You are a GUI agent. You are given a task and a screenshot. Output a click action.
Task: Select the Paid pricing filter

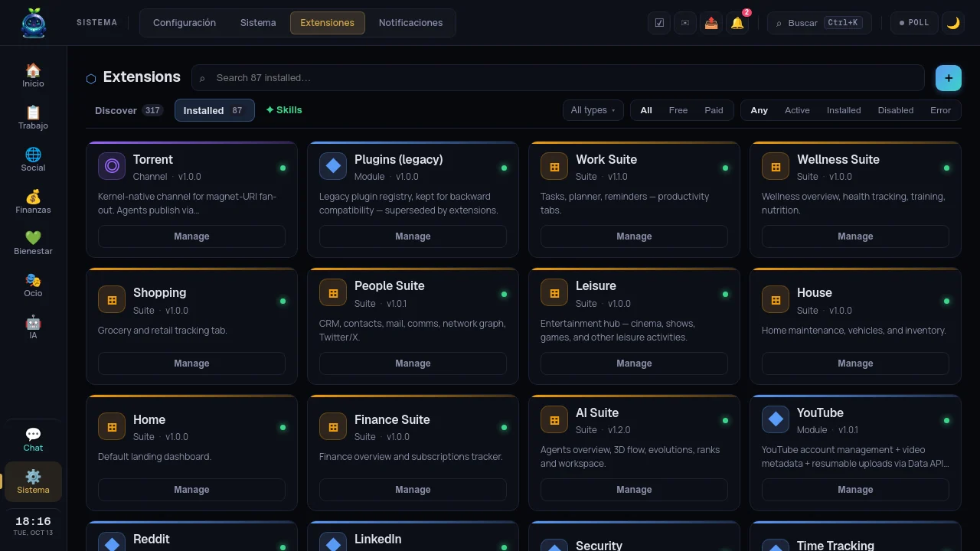714,110
